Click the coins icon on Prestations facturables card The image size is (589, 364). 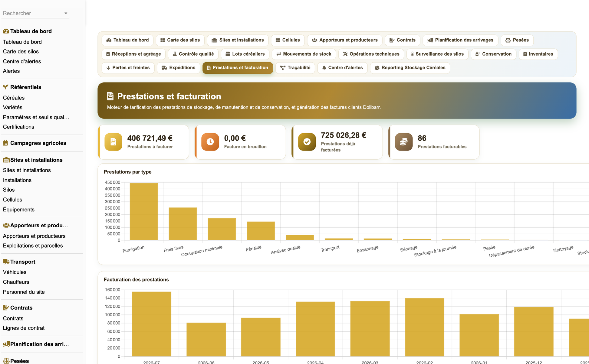click(404, 142)
